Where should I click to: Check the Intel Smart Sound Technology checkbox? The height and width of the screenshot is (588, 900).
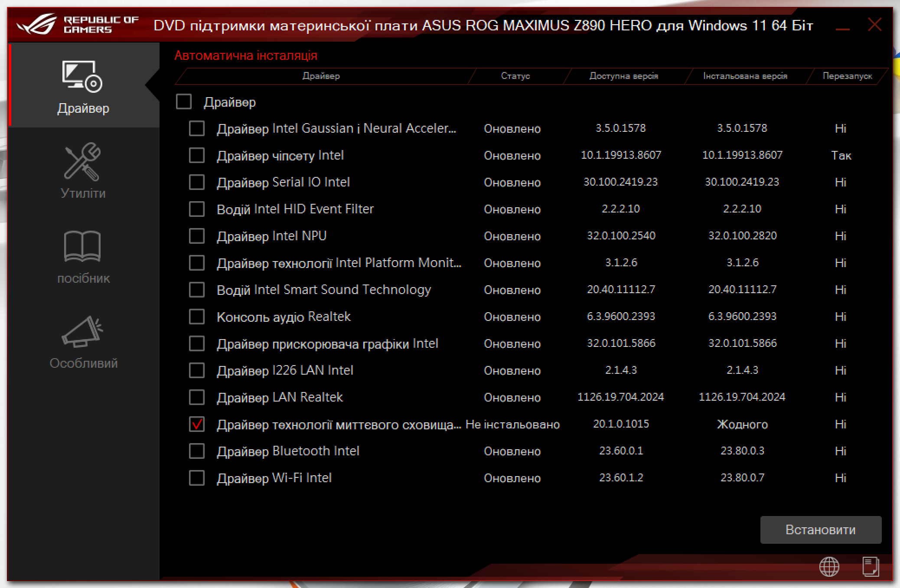point(197,290)
